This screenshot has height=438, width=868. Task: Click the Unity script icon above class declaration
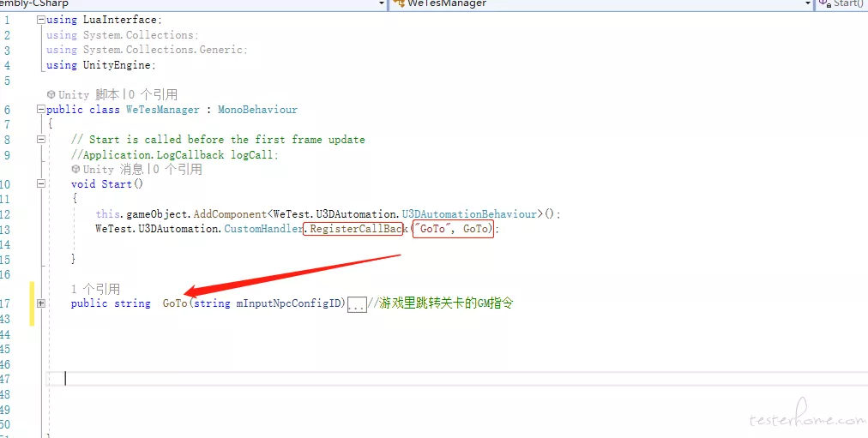tap(51, 94)
